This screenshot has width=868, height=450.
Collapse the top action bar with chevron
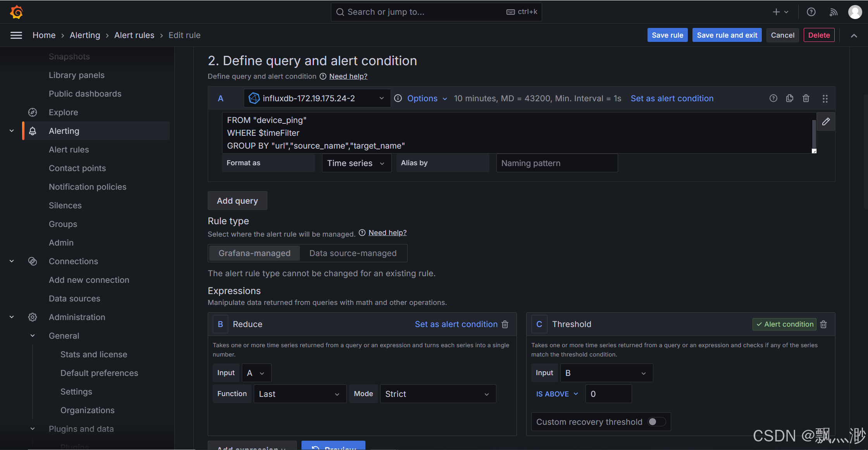coord(854,35)
